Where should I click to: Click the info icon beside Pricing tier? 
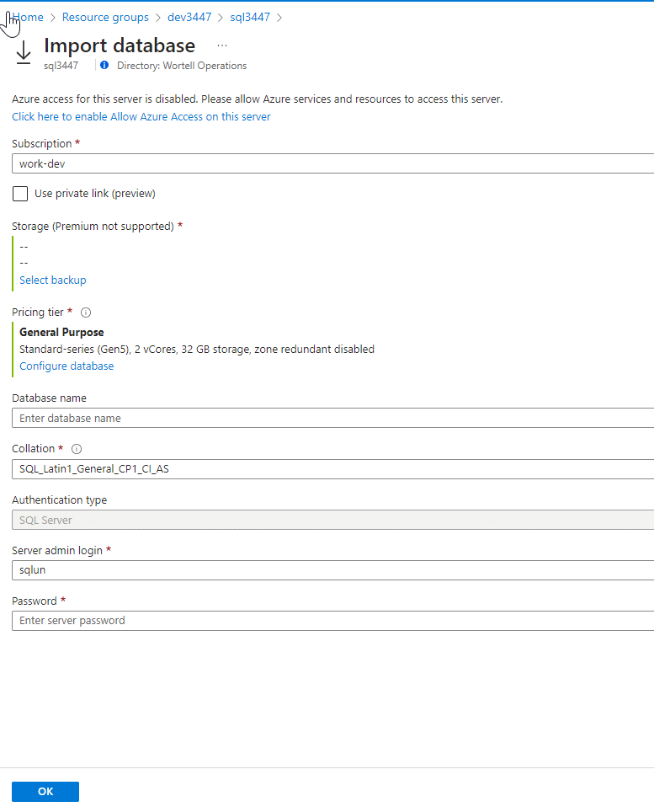pyautogui.click(x=85, y=312)
